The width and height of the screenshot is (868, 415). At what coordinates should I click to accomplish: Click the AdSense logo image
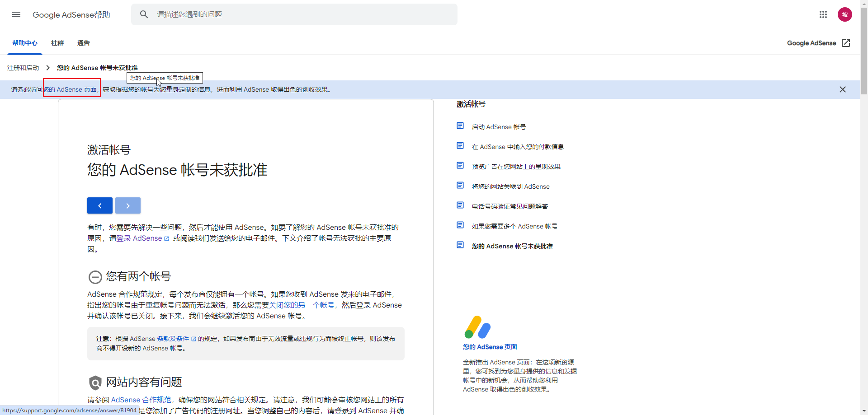point(477,327)
